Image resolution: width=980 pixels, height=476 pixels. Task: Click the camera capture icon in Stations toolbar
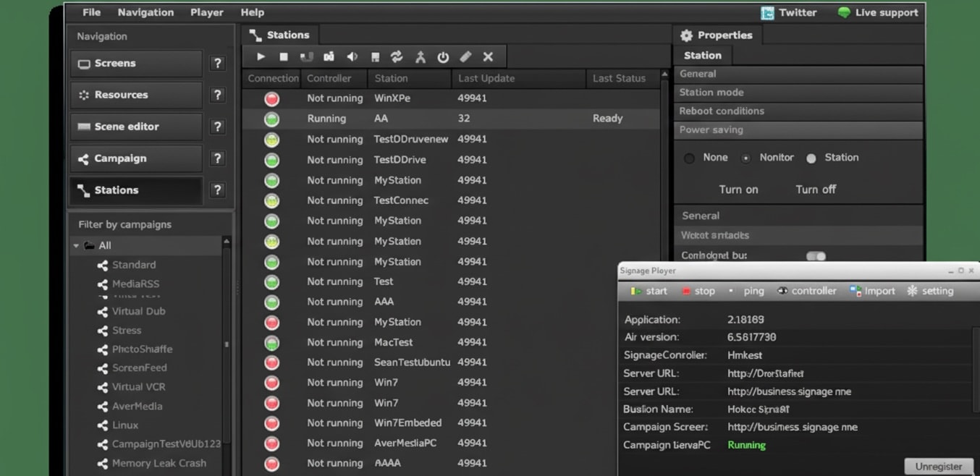pos(329,56)
